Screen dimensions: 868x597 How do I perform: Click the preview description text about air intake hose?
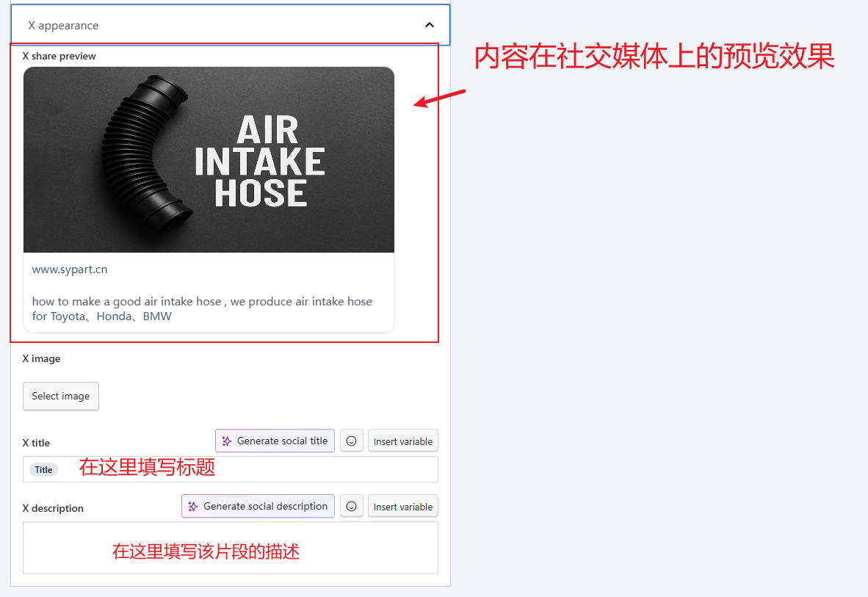[202, 308]
